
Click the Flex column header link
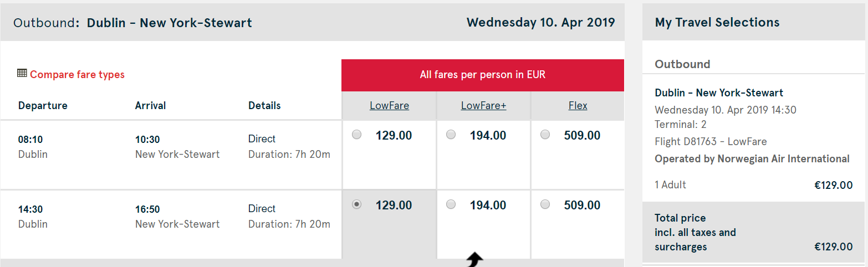click(x=578, y=105)
